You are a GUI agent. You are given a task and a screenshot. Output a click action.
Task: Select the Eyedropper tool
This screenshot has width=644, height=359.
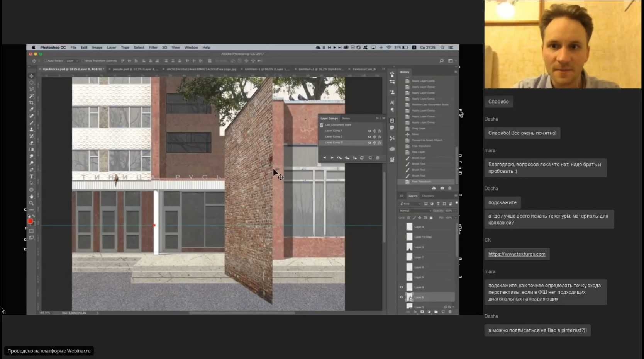click(x=32, y=109)
